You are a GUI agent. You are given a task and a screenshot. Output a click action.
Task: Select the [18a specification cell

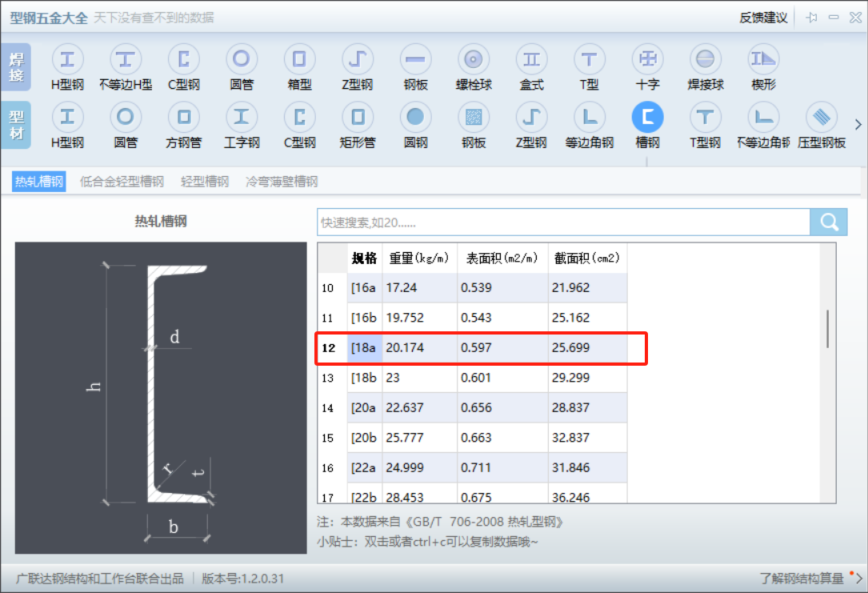point(365,347)
